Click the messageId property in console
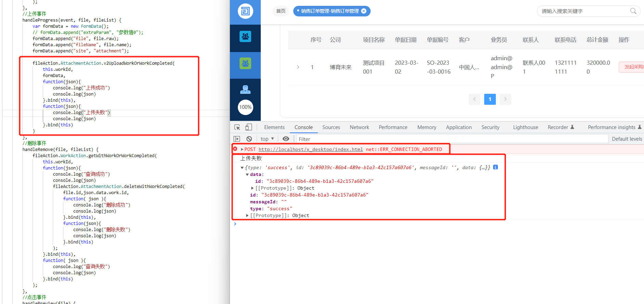Screen dimensions: 644x304 262,202
